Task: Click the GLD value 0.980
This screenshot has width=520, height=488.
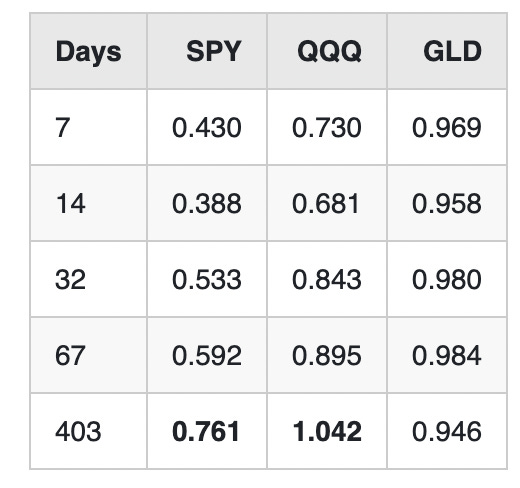Action: tap(447, 279)
